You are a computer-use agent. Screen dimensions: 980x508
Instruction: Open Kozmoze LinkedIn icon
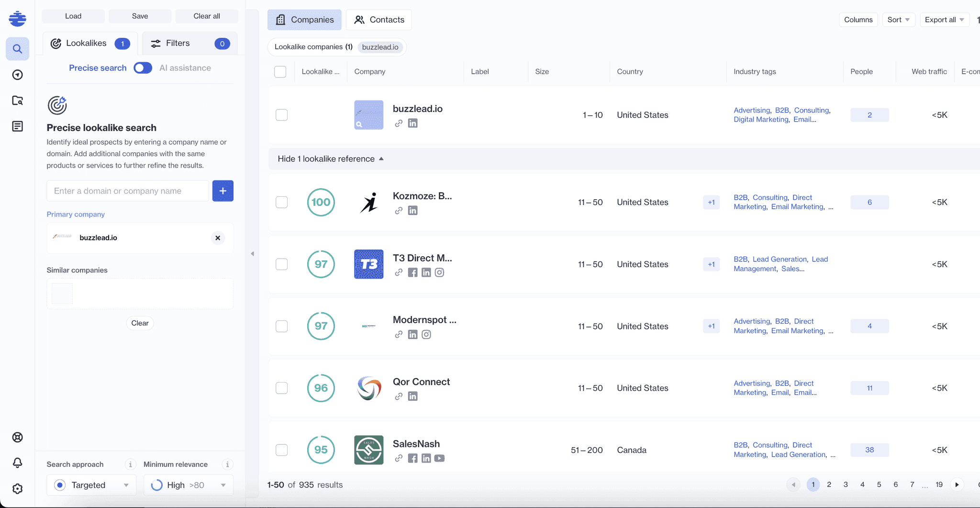point(412,211)
